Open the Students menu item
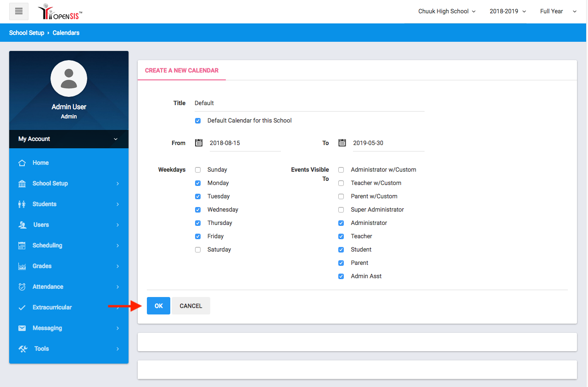 pos(45,204)
